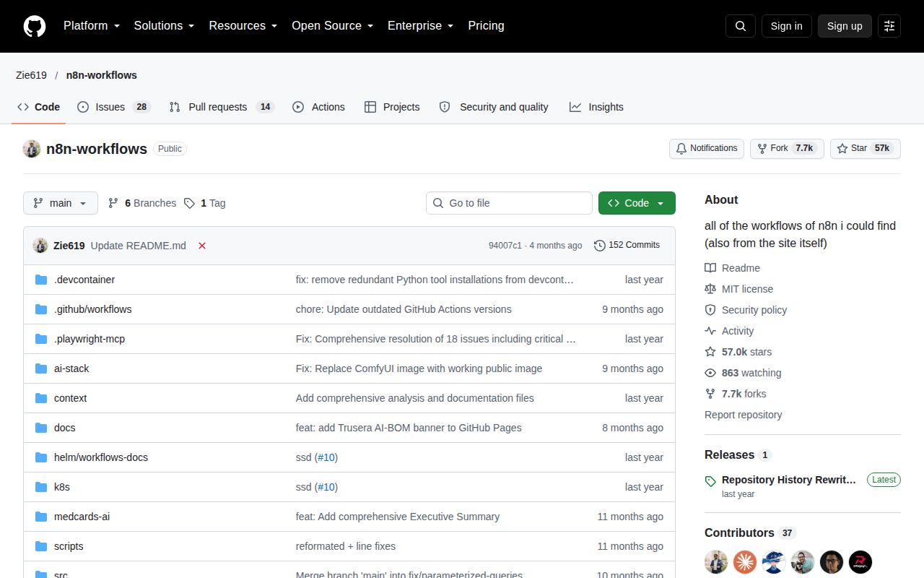Open the MIT license link
Image resolution: width=924 pixels, height=578 pixels.
click(738, 289)
